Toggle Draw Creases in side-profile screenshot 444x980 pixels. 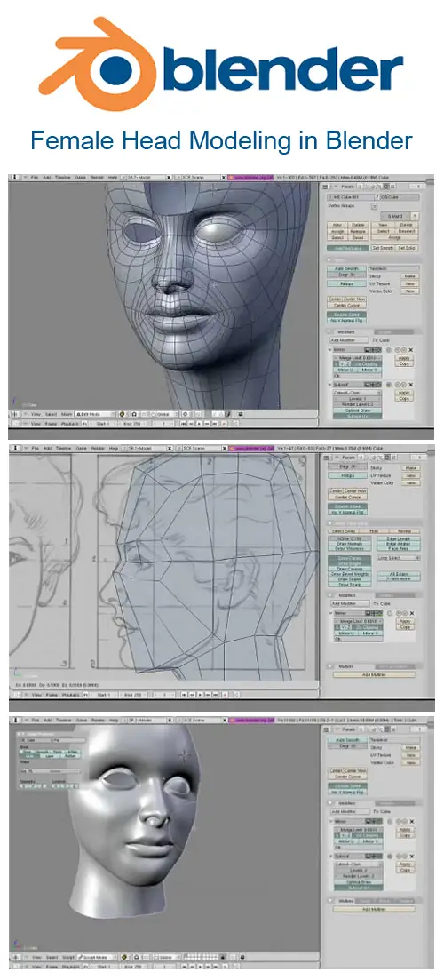350,569
